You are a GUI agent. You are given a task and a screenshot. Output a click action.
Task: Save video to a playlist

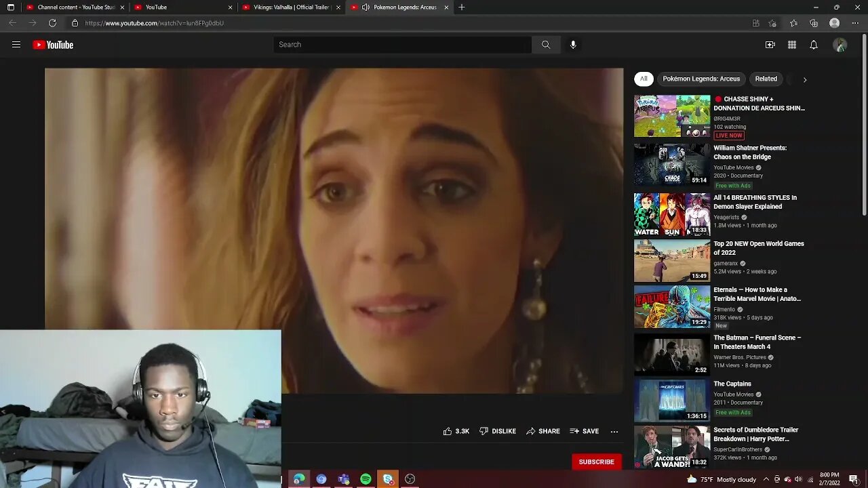pos(585,431)
